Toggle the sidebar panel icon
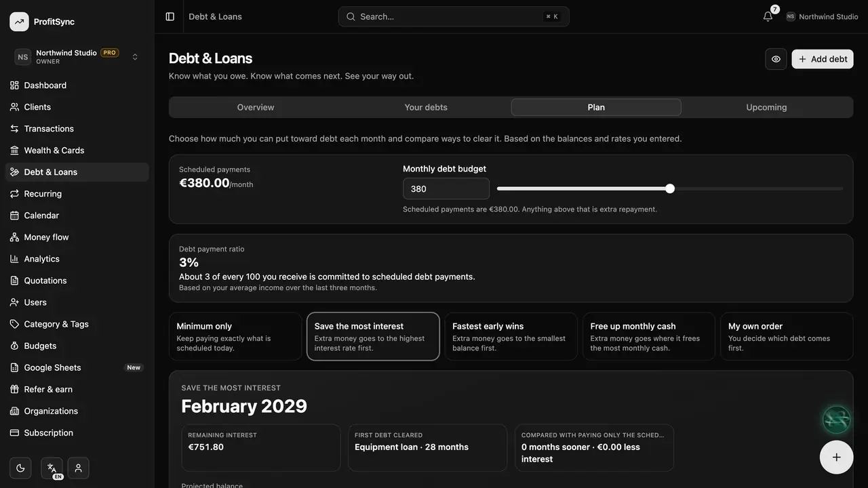Viewport: 868px width, 488px height. (170, 16)
